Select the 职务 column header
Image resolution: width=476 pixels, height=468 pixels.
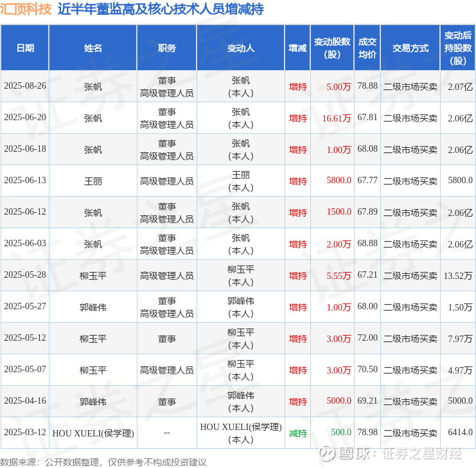pos(166,48)
